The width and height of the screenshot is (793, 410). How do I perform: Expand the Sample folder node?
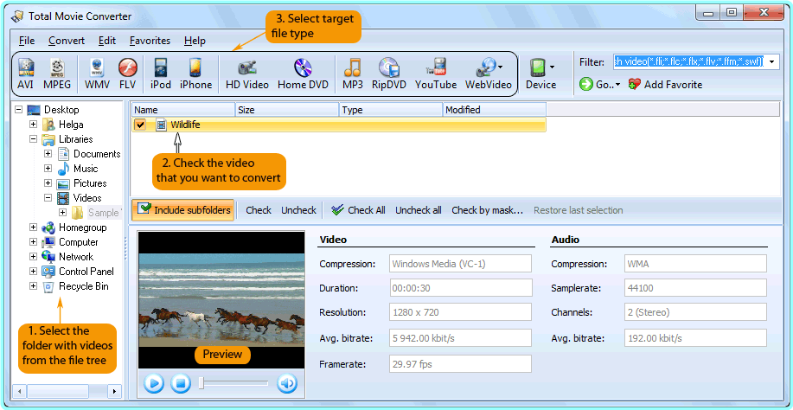(x=63, y=212)
